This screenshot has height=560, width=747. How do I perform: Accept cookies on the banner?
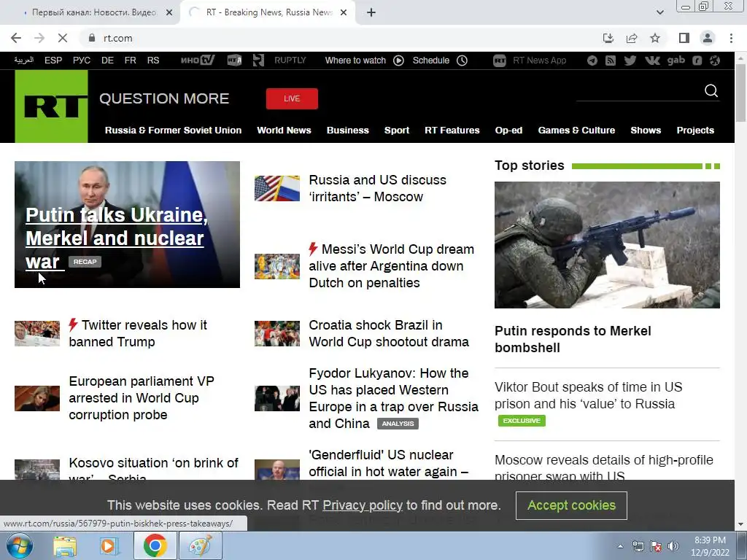point(571,505)
